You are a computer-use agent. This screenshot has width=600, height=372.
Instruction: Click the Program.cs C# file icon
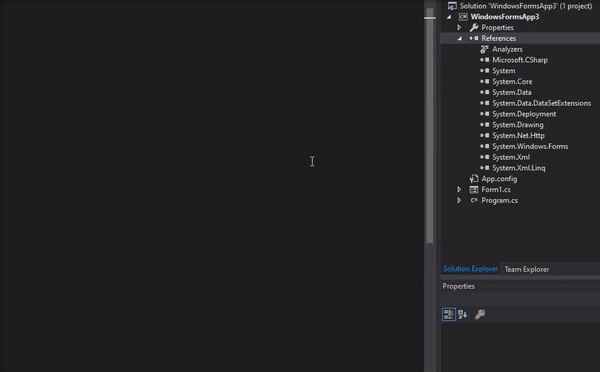pos(474,200)
